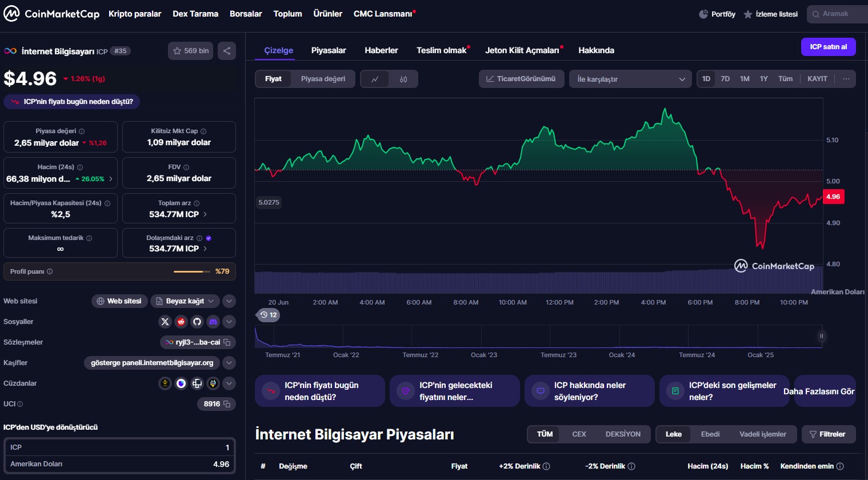Switch chart to Fiyat view

point(273,79)
